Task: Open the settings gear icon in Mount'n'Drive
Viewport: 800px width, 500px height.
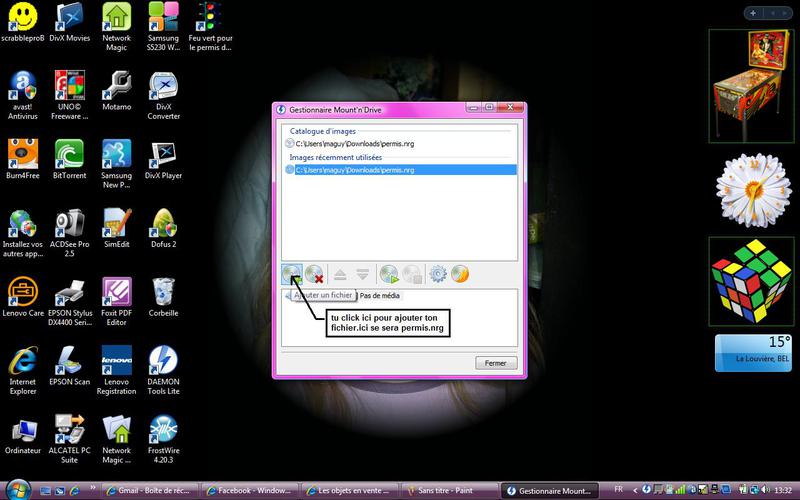Action: [437, 273]
